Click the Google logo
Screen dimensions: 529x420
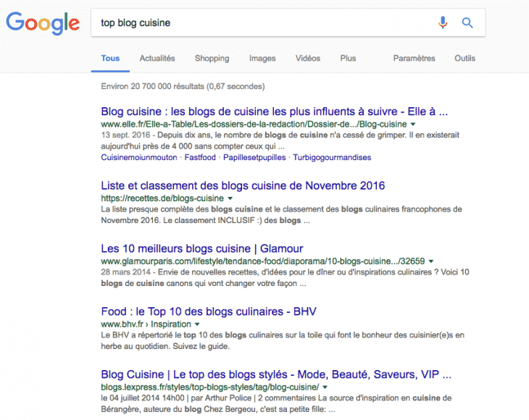click(x=42, y=22)
